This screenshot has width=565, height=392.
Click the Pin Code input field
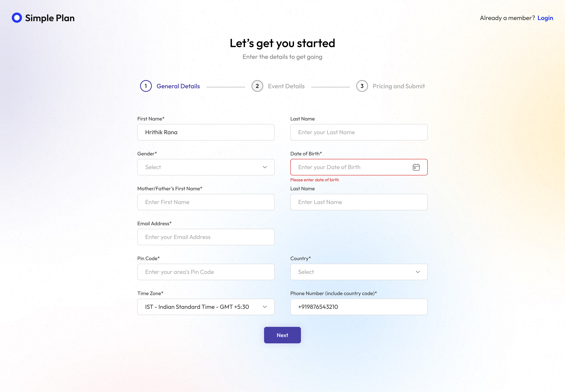coord(206,272)
